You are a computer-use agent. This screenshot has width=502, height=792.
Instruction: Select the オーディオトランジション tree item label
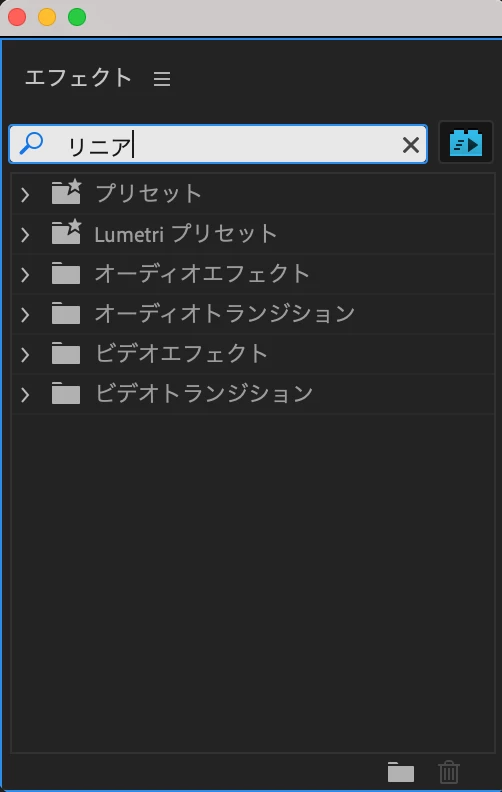click(225, 314)
